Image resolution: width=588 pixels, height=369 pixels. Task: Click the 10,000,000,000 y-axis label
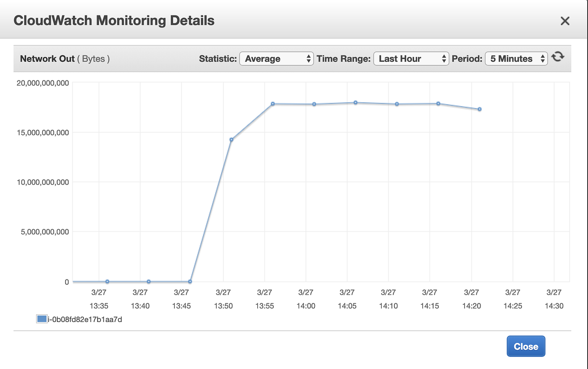[43, 182]
